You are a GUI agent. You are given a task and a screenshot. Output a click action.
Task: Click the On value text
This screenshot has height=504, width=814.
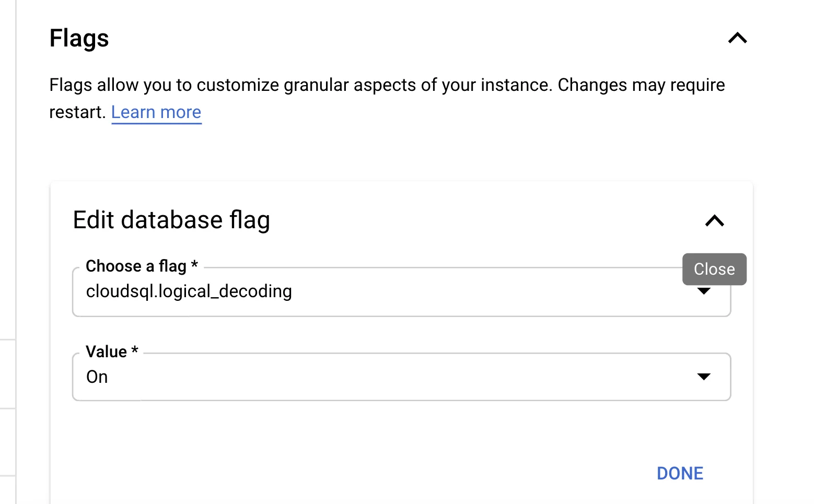pos(97,377)
